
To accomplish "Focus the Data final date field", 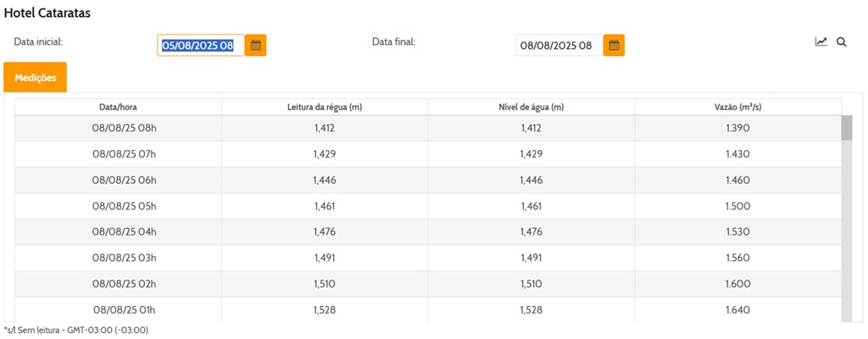I will [x=559, y=45].
